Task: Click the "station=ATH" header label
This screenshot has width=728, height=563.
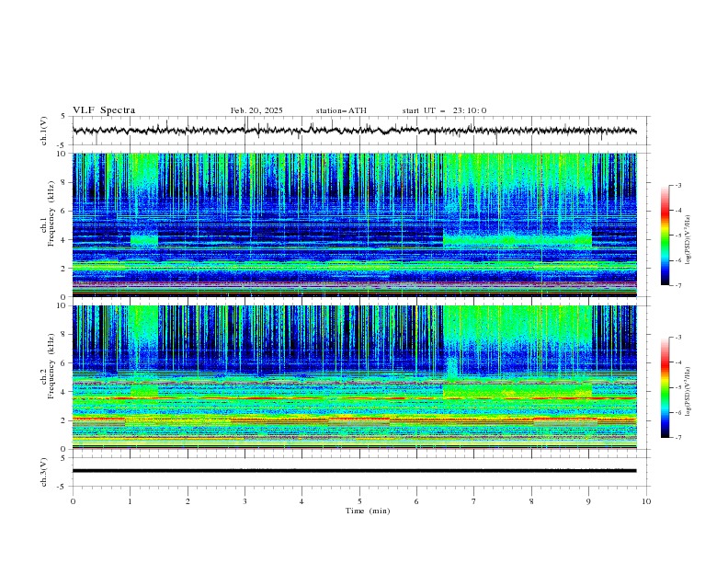Action: [341, 110]
